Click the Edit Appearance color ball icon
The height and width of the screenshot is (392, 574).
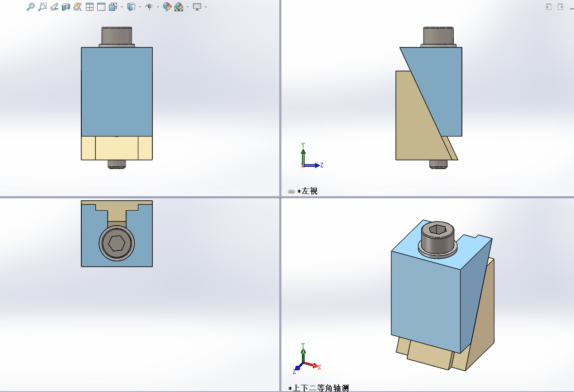tap(167, 7)
